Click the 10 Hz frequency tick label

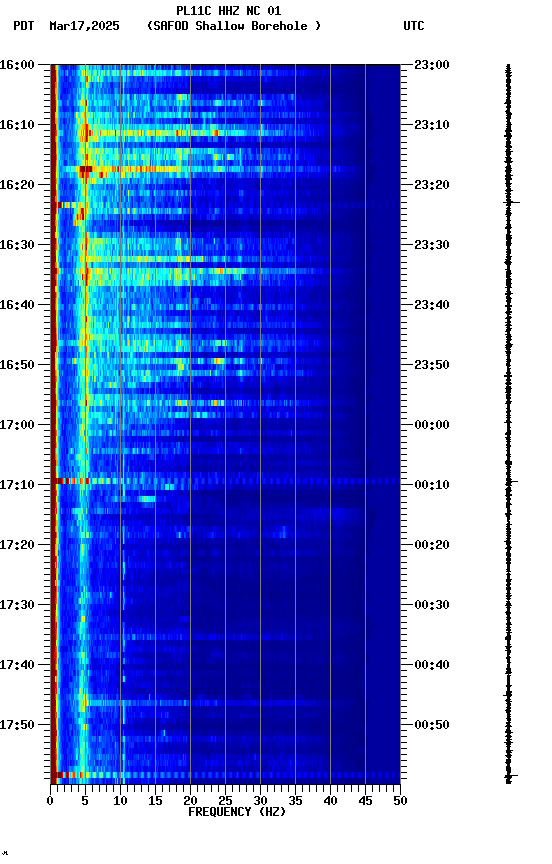(120, 801)
